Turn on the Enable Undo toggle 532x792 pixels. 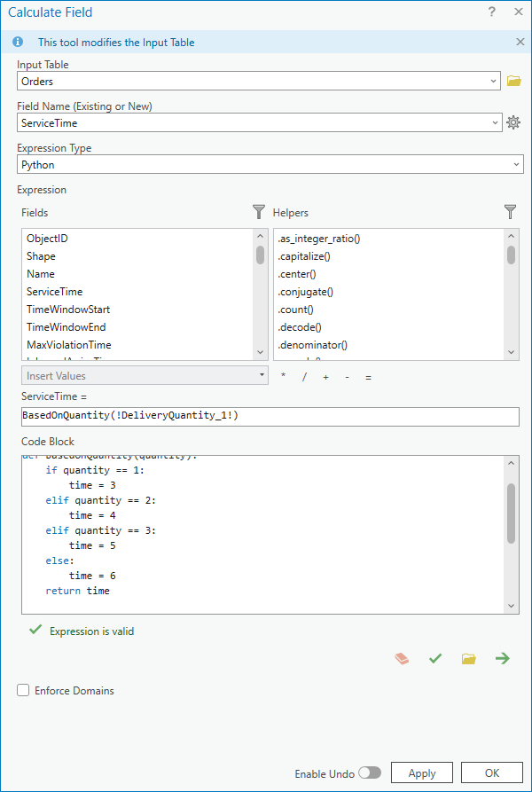(x=371, y=772)
